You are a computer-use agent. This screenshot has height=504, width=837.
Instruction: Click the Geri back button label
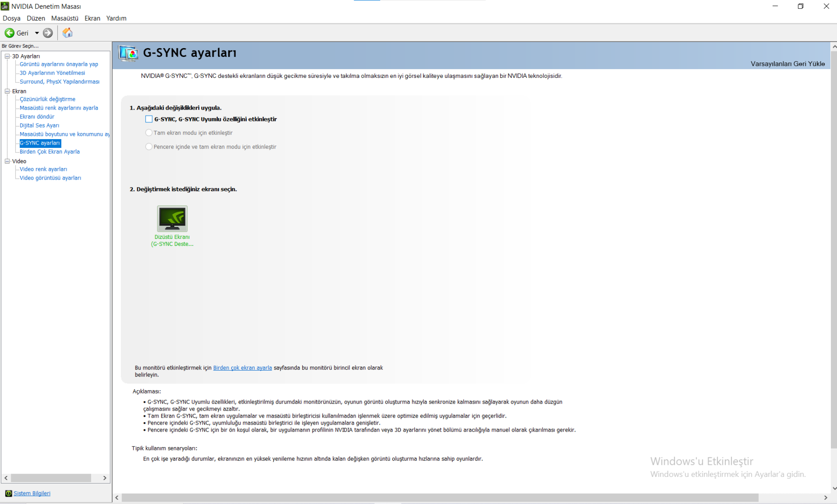click(22, 33)
